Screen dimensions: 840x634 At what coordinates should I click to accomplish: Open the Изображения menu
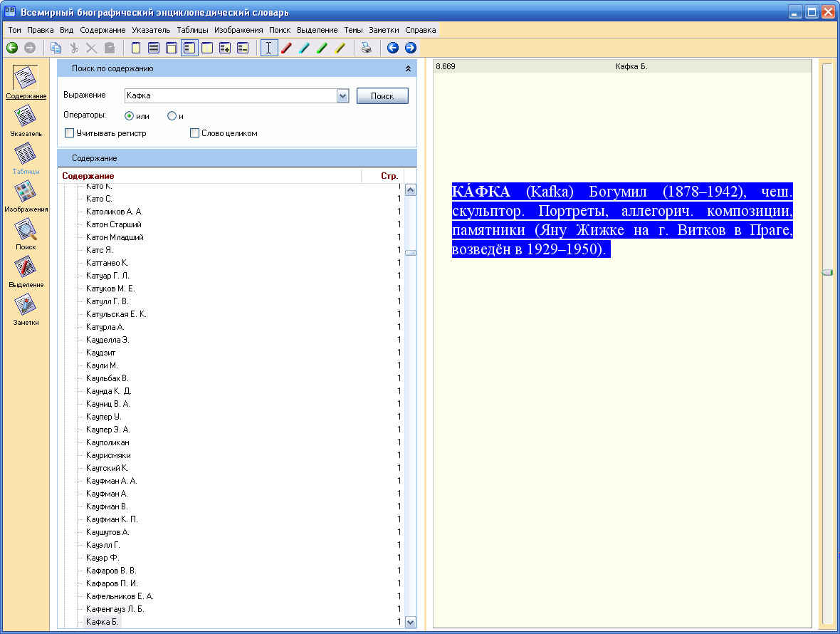click(238, 30)
